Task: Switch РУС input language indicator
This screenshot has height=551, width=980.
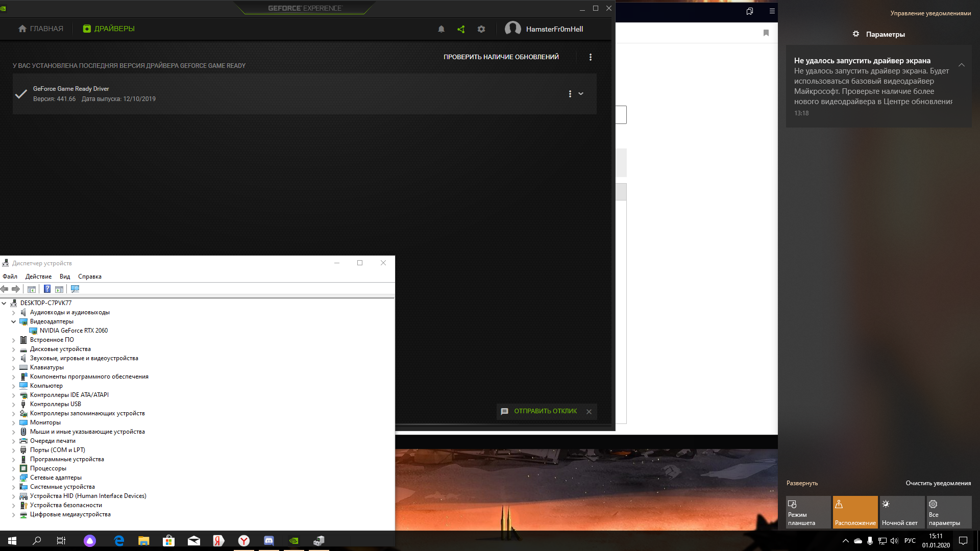Action: 910,541
